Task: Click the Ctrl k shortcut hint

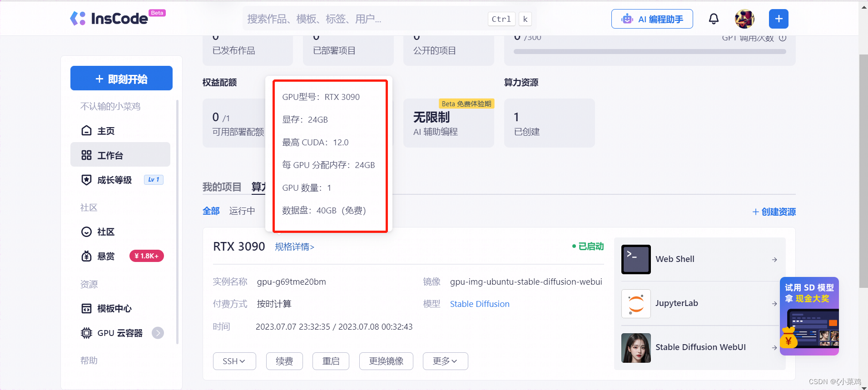Action: (x=510, y=19)
